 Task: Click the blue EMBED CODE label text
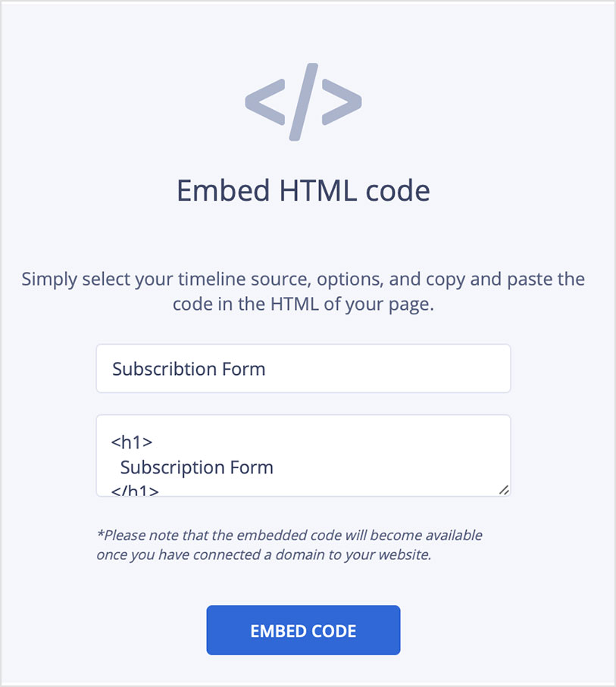coord(302,629)
